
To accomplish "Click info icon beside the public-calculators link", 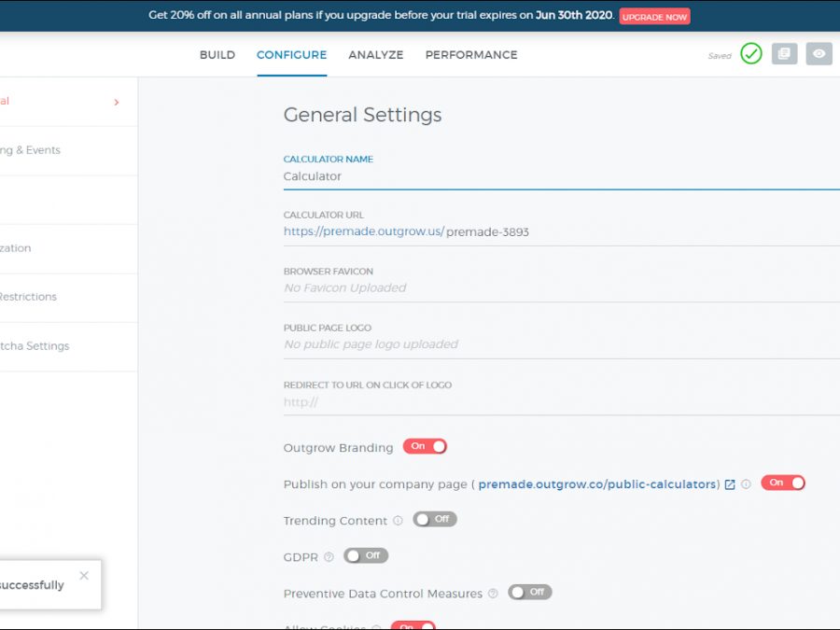I will [746, 484].
